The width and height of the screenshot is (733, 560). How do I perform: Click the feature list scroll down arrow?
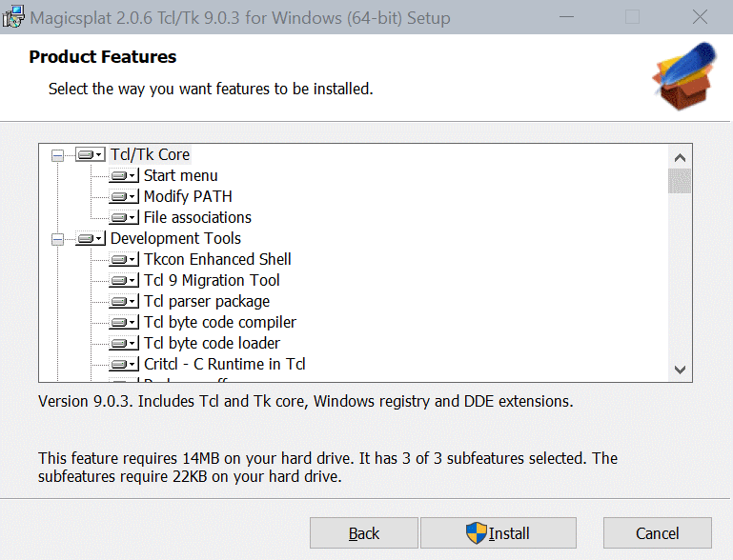[x=681, y=370]
